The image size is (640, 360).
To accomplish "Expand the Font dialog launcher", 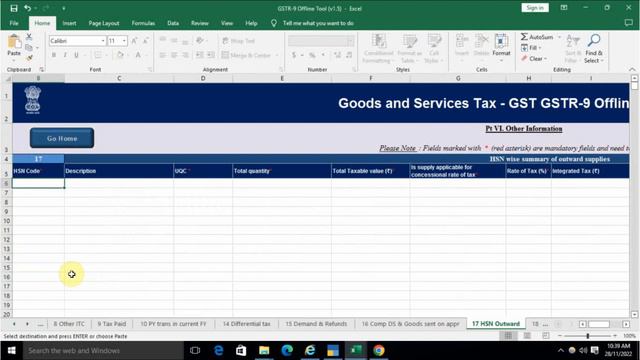I will tap(149, 69).
